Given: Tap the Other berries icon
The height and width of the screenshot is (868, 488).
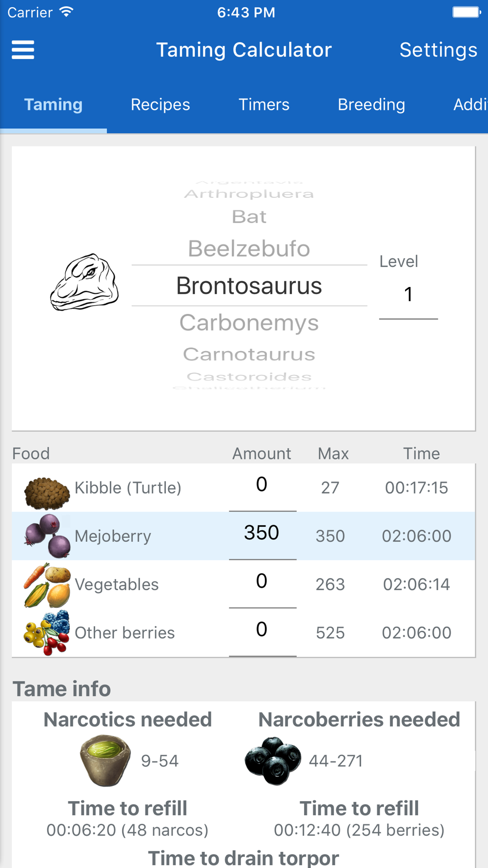Looking at the screenshot, I should pyautogui.click(x=47, y=633).
